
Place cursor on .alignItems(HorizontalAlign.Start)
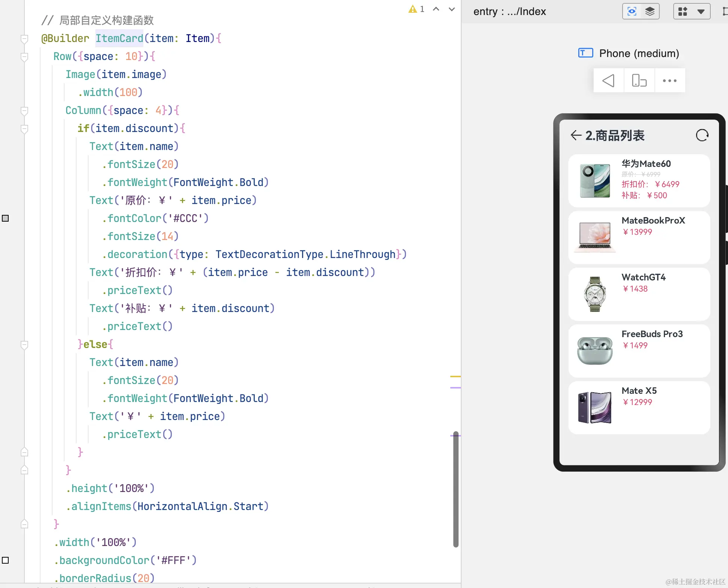tap(167, 506)
